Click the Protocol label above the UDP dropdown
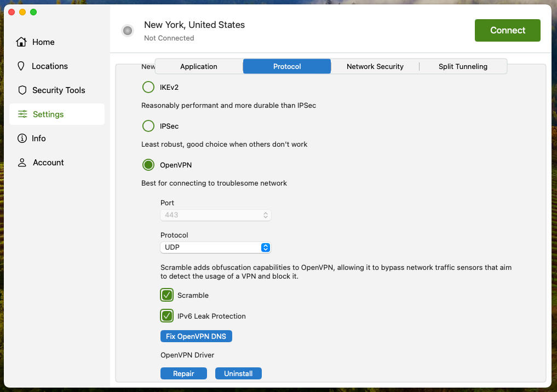Image resolution: width=557 pixels, height=392 pixels. pos(174,235)
